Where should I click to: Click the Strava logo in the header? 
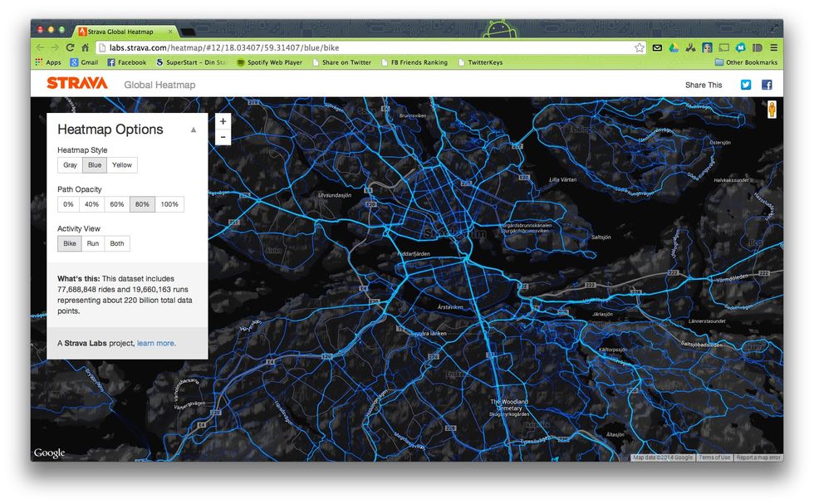(x=76, y=84)
